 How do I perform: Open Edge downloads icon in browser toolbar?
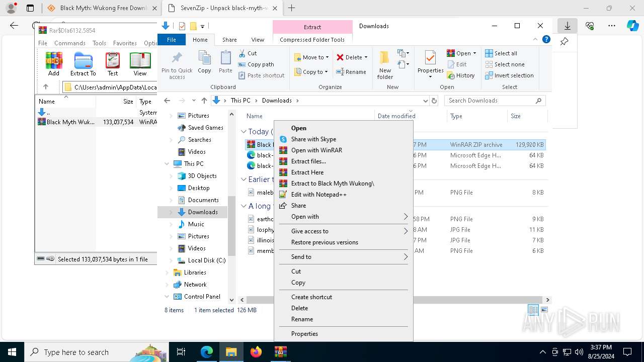[x=567, y=26]
